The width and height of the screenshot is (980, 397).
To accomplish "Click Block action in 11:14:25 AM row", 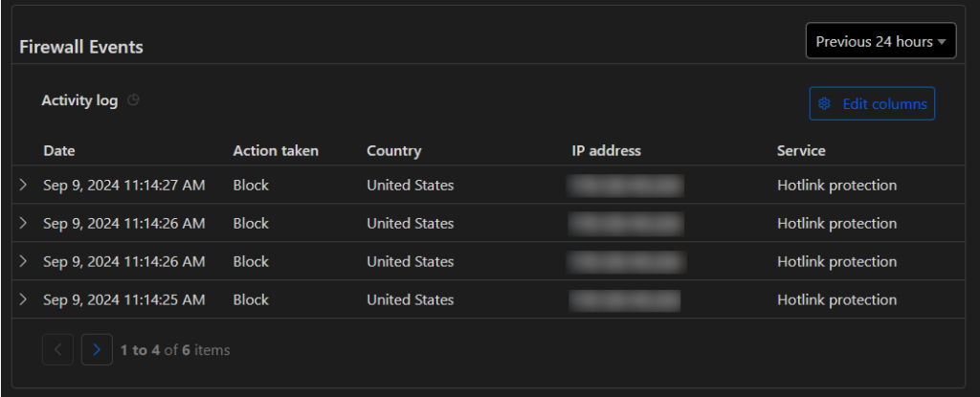I will [x=252, y=299].
